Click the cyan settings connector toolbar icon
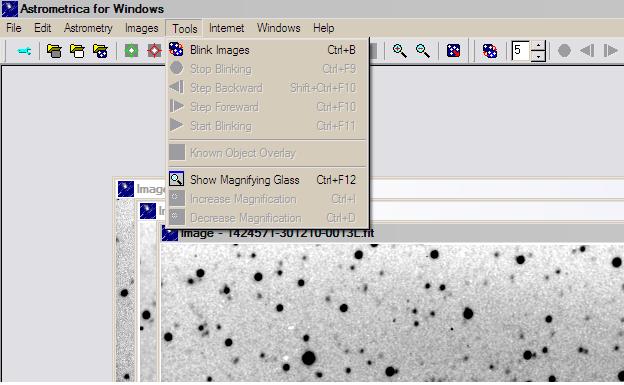This screenshot has height=385, width=624. [24, 51]
